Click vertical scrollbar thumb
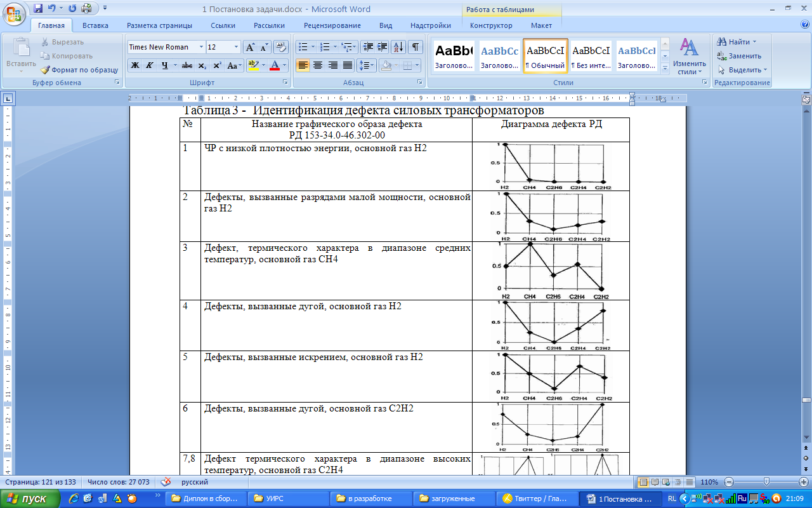 806,400
